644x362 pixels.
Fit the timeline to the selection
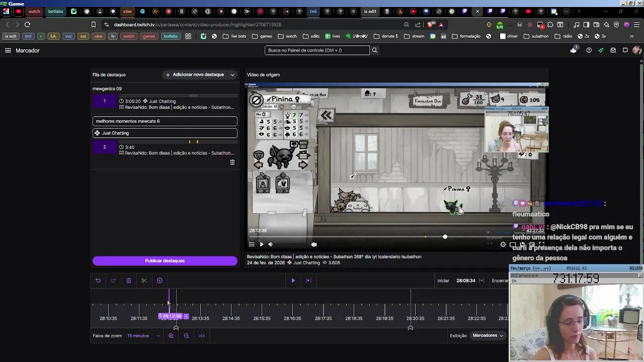[202, 336]
